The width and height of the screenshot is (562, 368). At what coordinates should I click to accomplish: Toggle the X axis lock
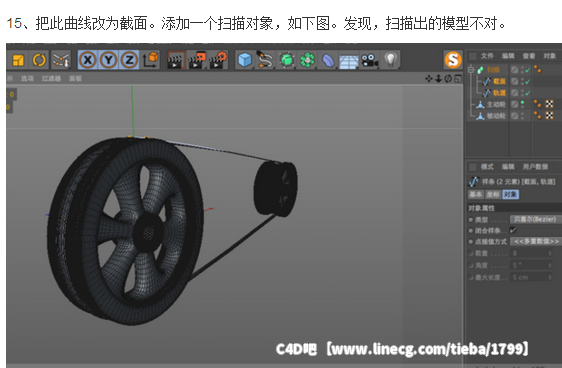pyautogui.click(x=88, y=60)
